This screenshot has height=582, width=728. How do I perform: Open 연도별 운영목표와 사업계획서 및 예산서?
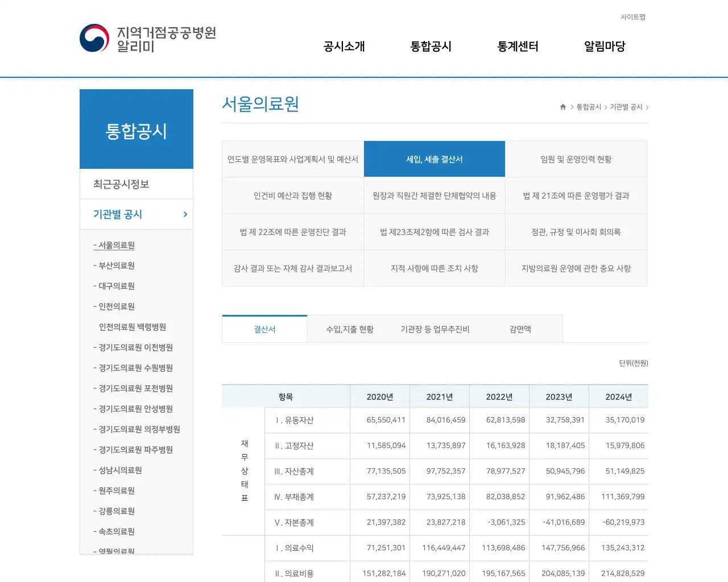tap(292, 159)
